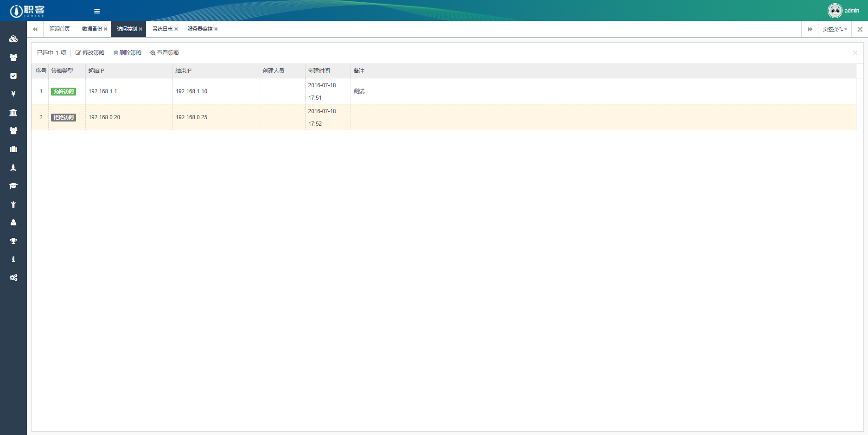Open the users group icon above the check-square icon
Image resolution: width=868 pixels, height=435 pixels.
[x=13, y=58]
